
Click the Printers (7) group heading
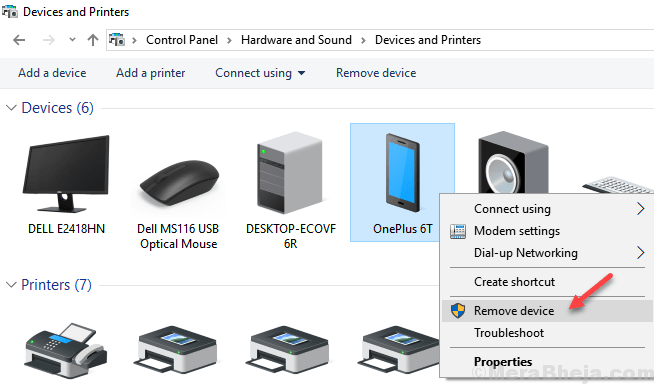coord(56,285)
